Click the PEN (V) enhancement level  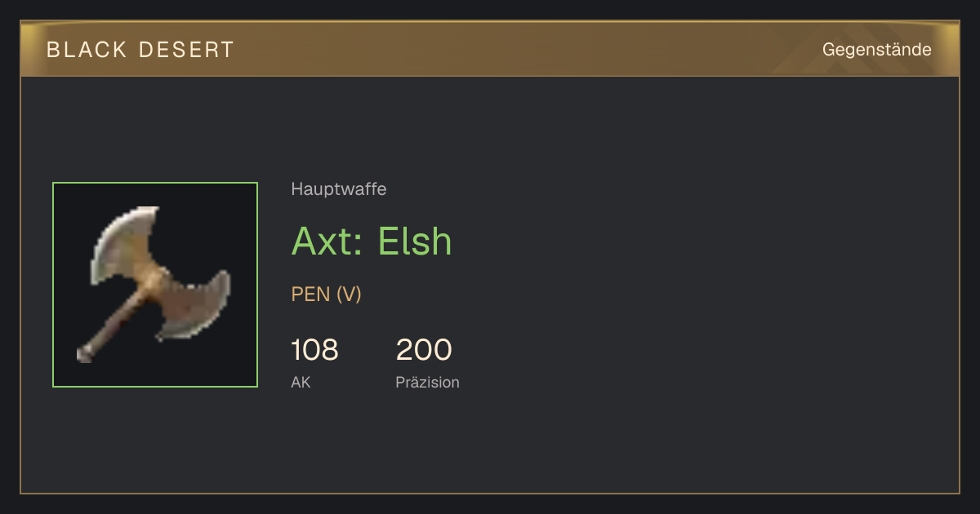coord(327,294)
